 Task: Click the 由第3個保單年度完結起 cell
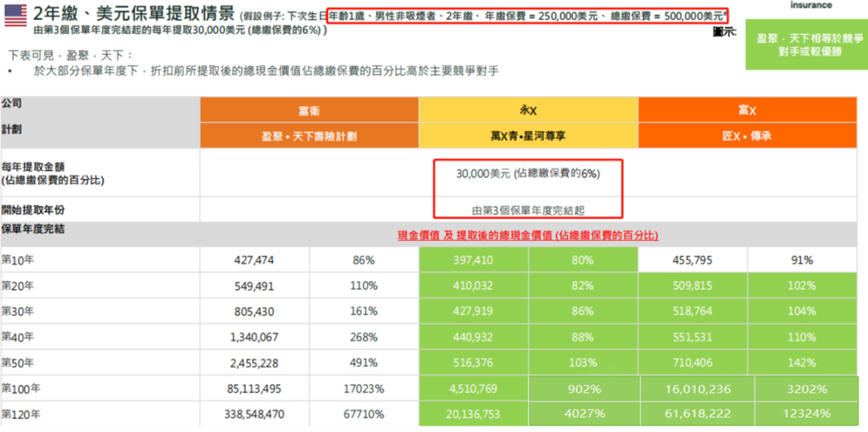527,210
